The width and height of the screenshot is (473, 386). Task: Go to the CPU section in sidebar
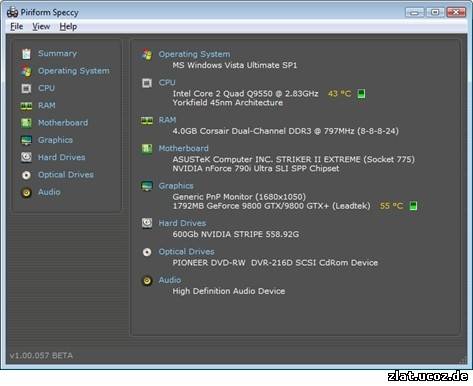pos(46,88)
